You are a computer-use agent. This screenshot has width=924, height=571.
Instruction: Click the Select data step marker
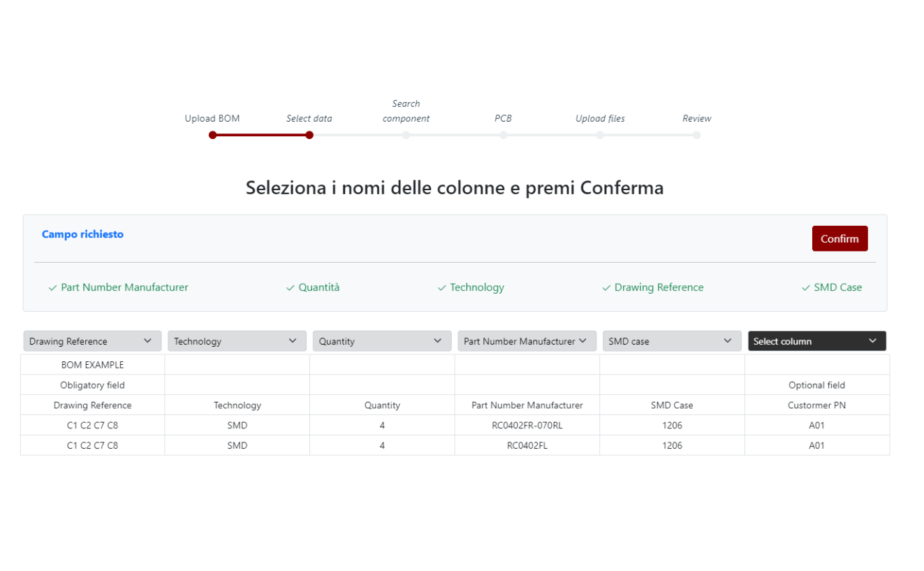coord(309,135)
